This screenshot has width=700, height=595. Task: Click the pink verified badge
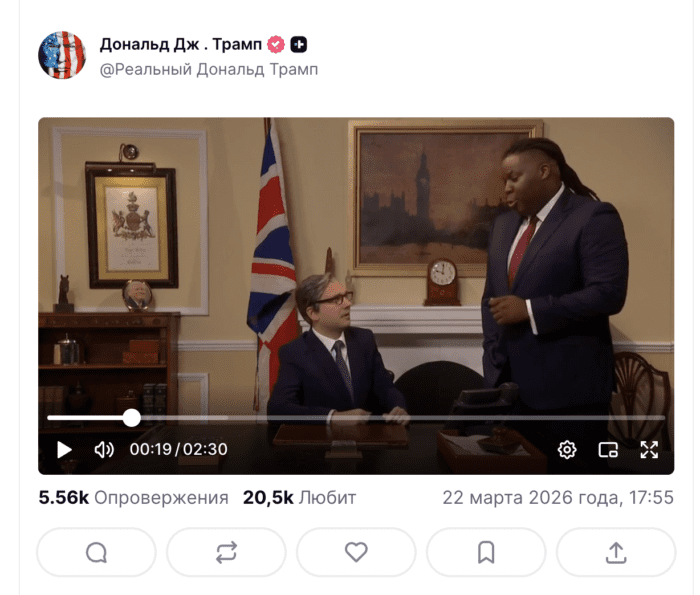[x=276, y=44]
